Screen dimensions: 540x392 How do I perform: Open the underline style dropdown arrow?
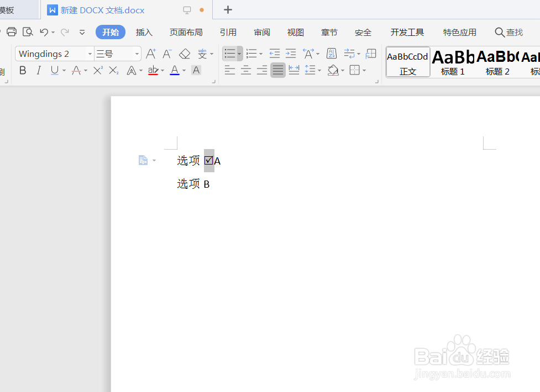pos(64,71)
